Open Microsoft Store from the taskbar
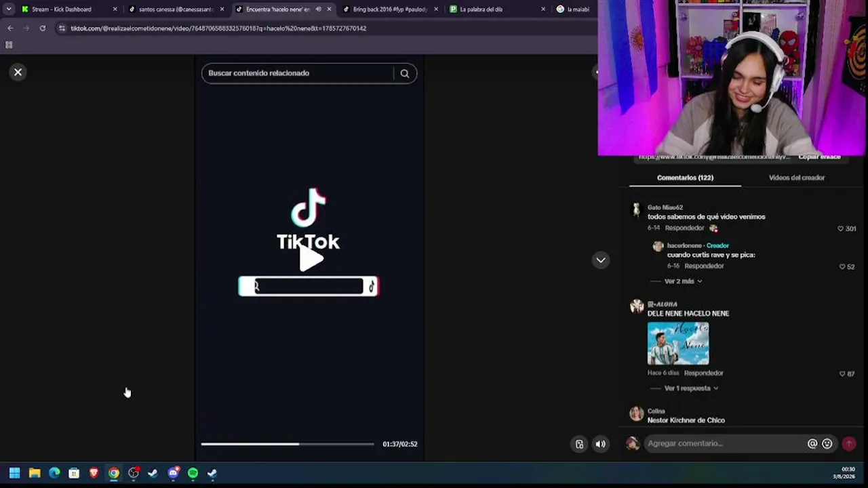Viewport: 868px width, 488px height. [74, 473]
